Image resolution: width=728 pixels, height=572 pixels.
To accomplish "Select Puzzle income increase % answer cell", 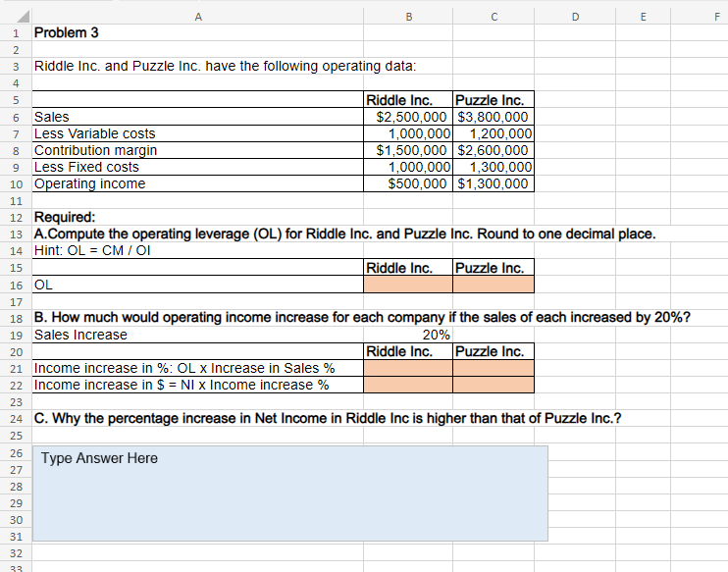I will pos(494,368).
